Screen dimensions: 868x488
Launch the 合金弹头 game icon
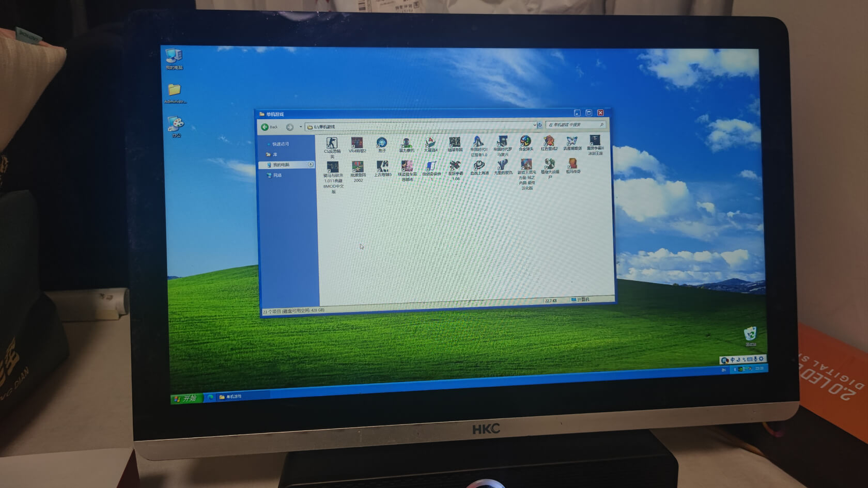525,144
